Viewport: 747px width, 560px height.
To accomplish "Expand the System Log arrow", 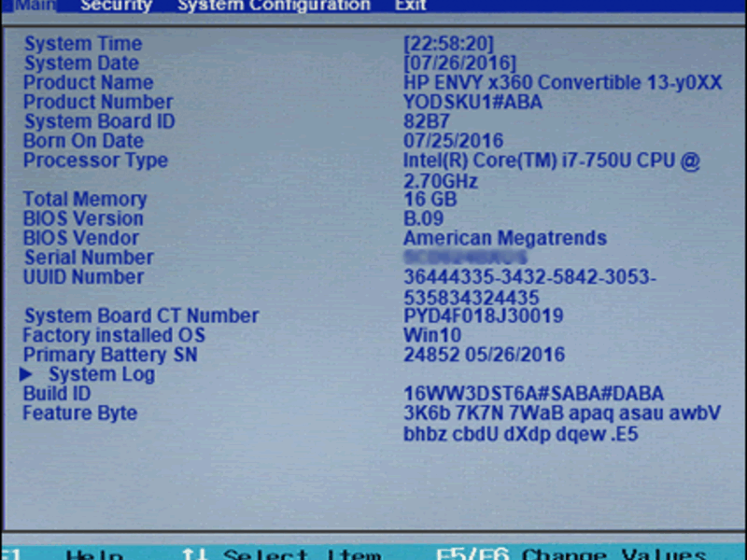I will [x=26, y=375].
